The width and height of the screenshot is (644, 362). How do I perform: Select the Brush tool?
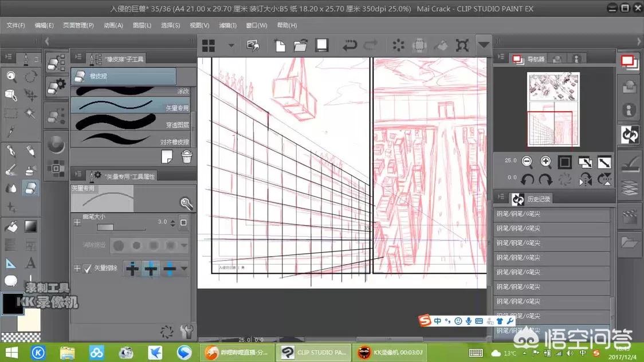click(x=11, y=170)
